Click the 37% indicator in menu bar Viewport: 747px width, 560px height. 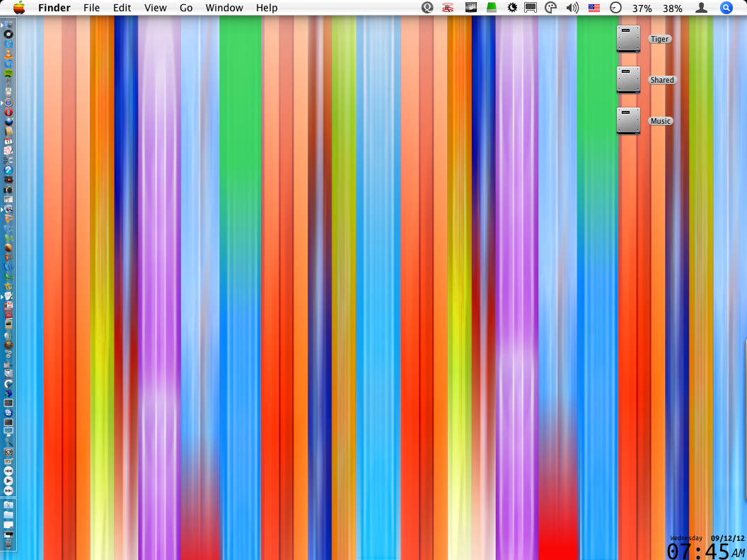642,8
